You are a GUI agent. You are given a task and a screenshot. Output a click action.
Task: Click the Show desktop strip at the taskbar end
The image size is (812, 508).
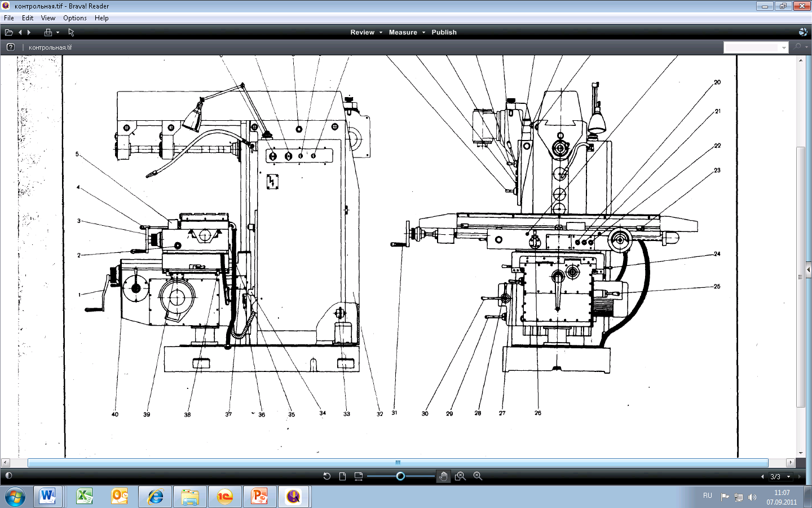[808, 497]
